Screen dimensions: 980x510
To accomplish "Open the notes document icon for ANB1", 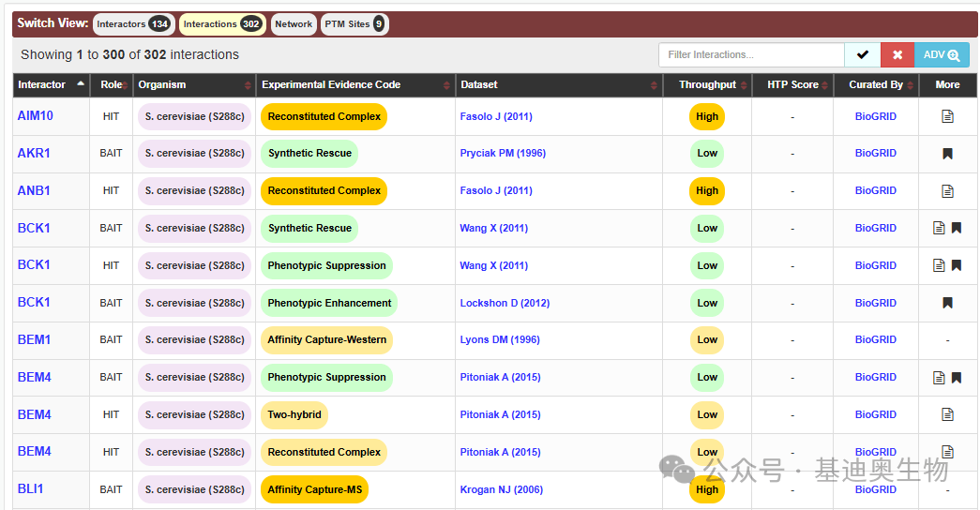I will click(947, 190).
